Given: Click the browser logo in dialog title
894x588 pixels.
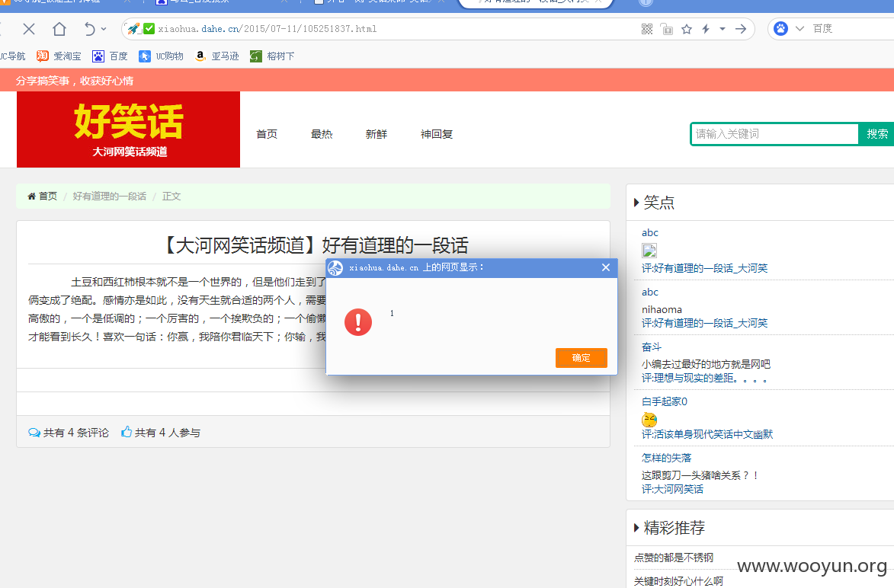Looking at the screenshot, I should pyautogui.click(x=336, y=268).
